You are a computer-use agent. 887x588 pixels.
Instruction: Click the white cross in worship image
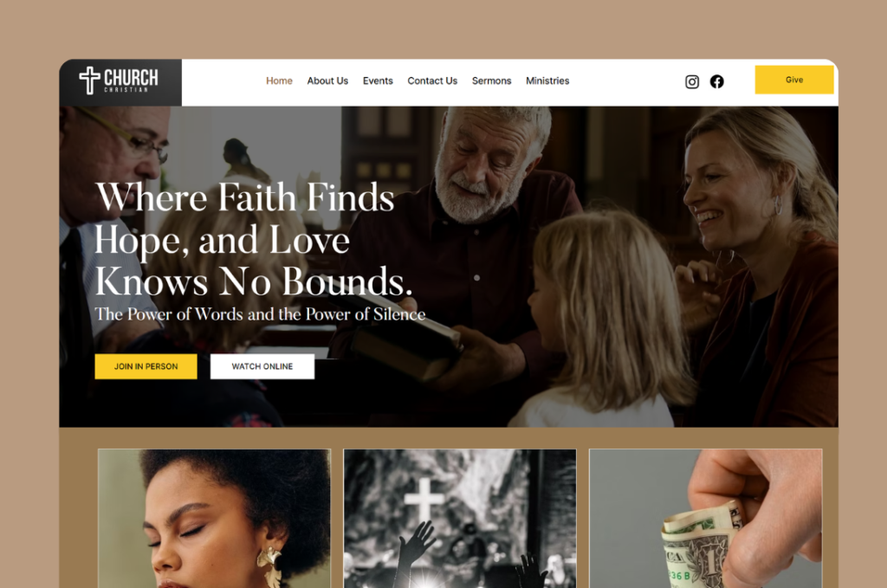pyautogui.click(x=424, y=499)
